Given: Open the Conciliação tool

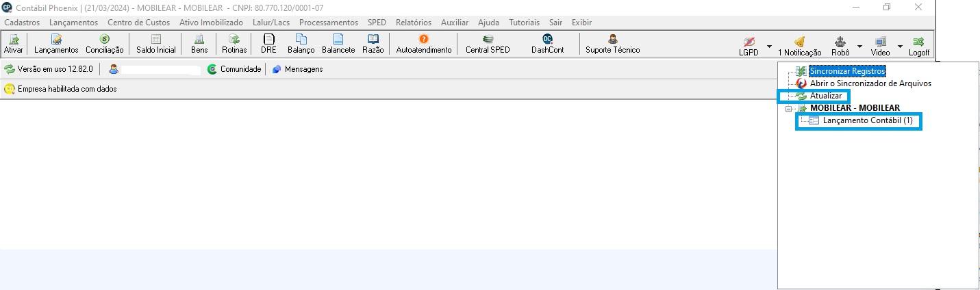Looking at the screenshot, I should point(104,44).
